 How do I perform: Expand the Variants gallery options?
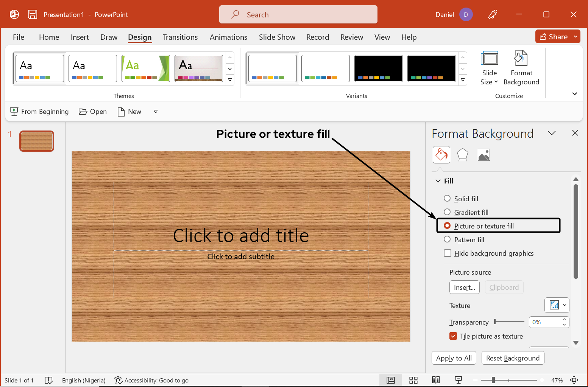[x=463, y=80]
